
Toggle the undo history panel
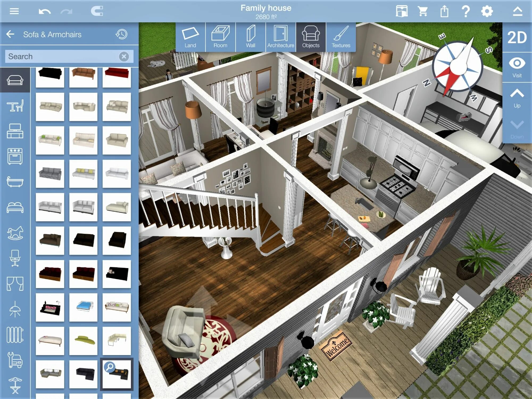(122, 34)
